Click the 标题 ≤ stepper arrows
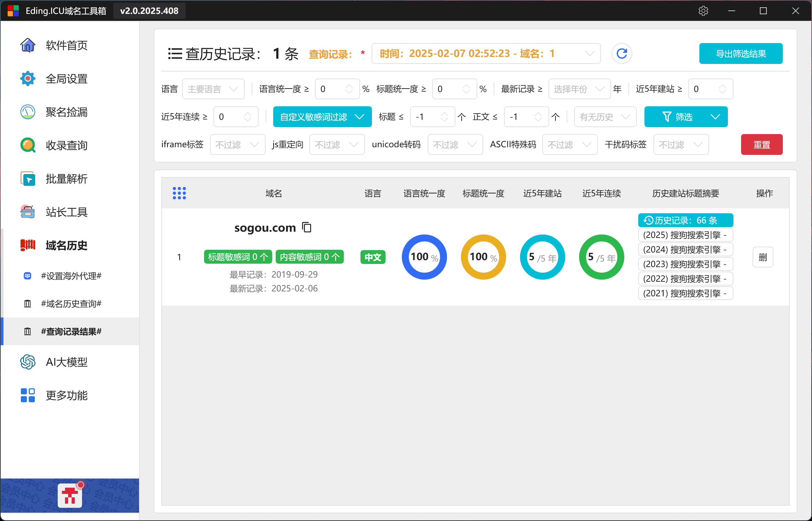 [444, 117]
